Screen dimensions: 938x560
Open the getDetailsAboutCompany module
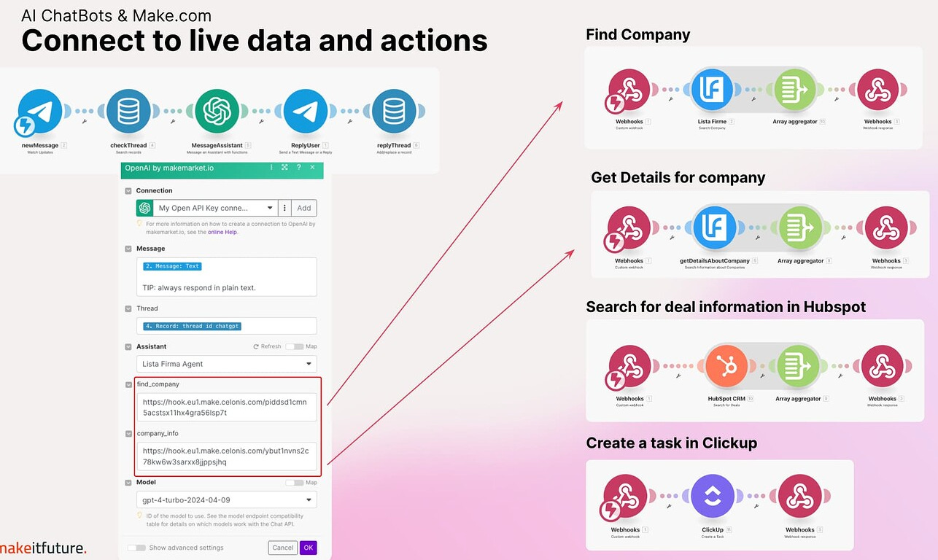click(x=715, y=228)
